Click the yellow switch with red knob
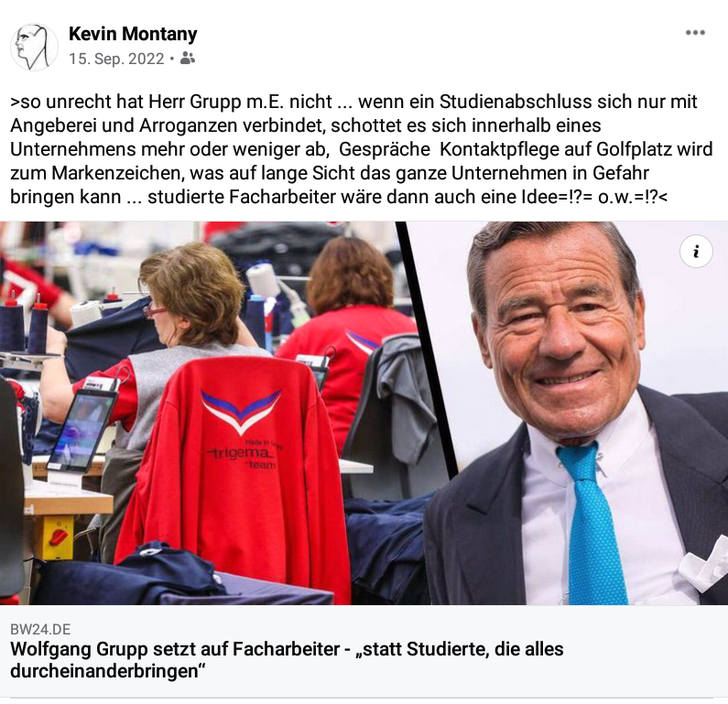 pos(57,538)
